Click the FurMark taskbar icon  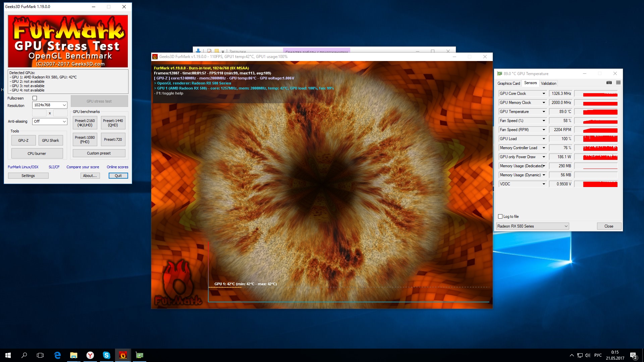point(123,355)
